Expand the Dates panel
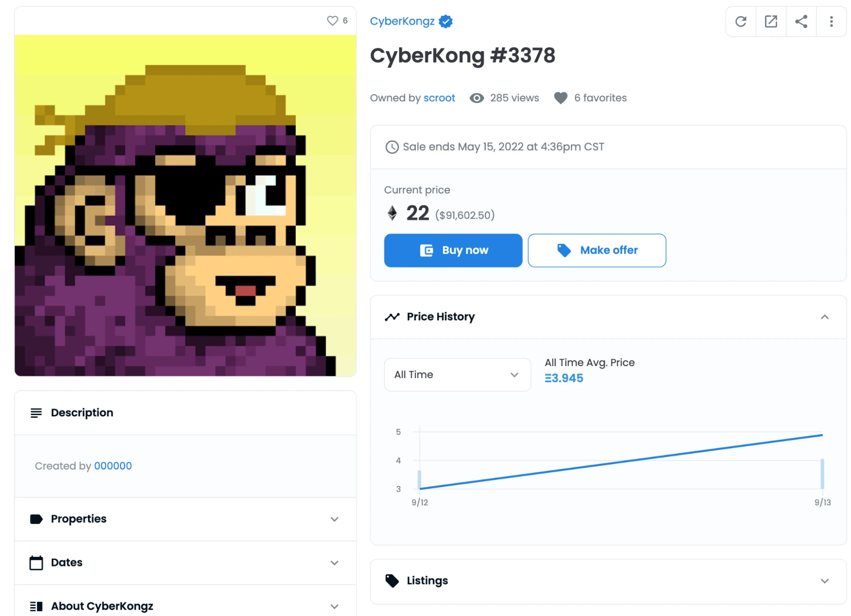 pyautogui.click(x=334, y=563)
